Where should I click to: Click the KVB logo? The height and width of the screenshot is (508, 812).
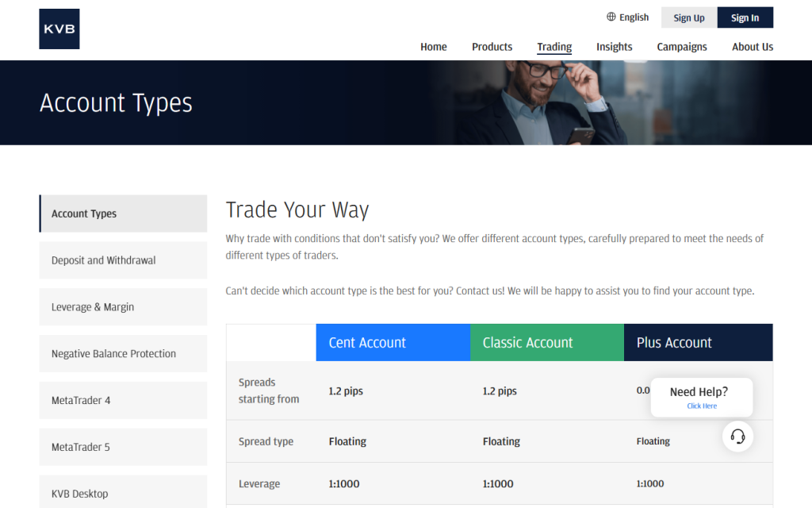pos(59,29)
